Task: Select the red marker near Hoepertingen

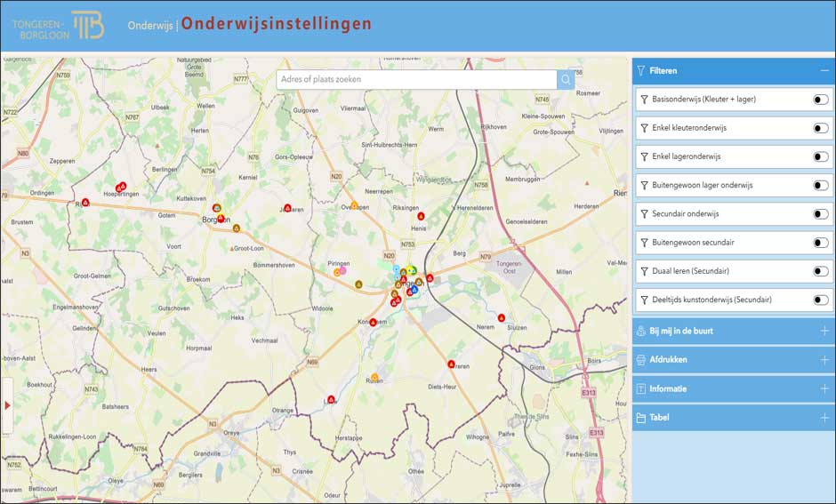Action: [x=122, y=186]
